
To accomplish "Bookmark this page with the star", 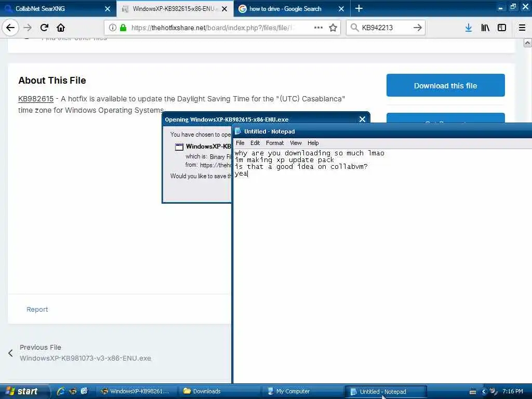I will (x=333, y=28).
